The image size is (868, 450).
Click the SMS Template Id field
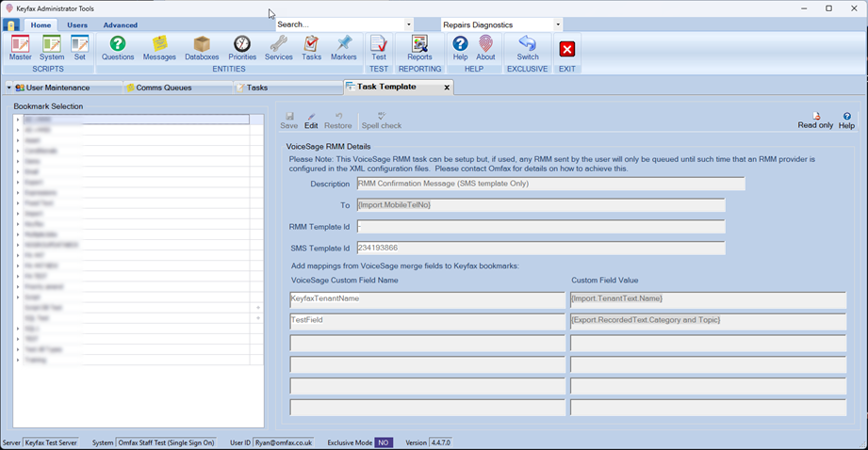tap(540, 249)
